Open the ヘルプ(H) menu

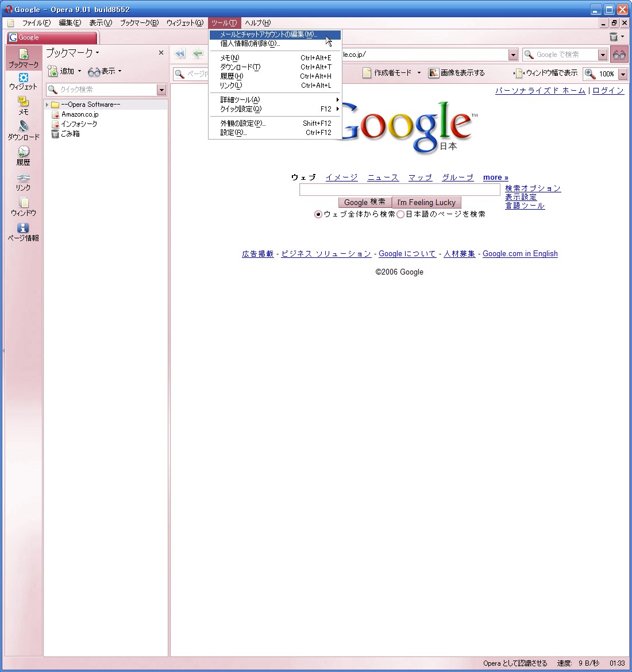pyautogui.click(x=258, y=23)
